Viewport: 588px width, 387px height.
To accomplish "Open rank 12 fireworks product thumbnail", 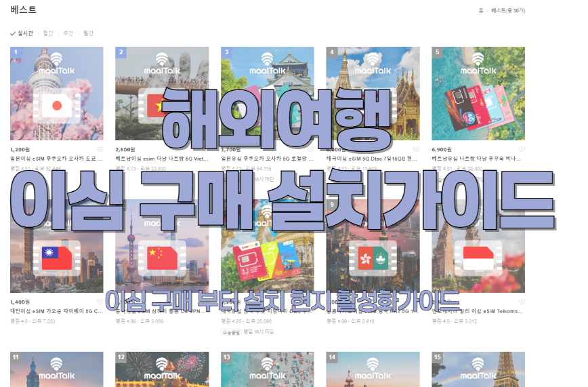I will [x=162, y=369].
